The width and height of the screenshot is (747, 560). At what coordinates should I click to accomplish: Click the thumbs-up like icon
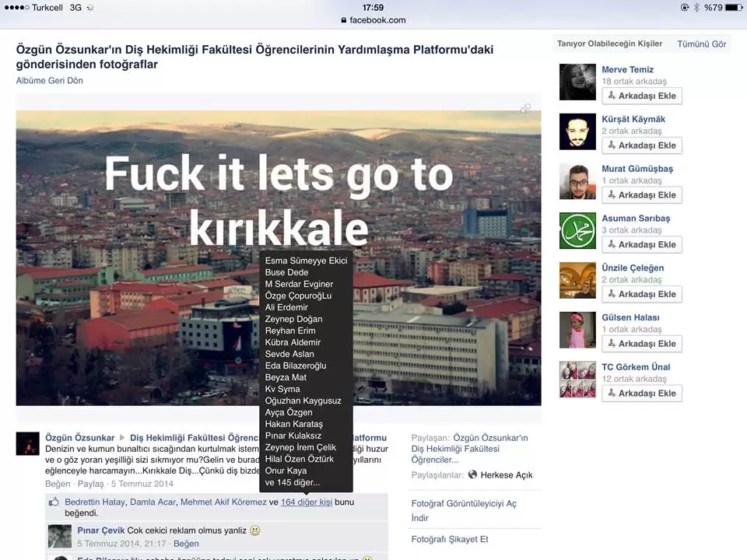click(x=54, y=502)
